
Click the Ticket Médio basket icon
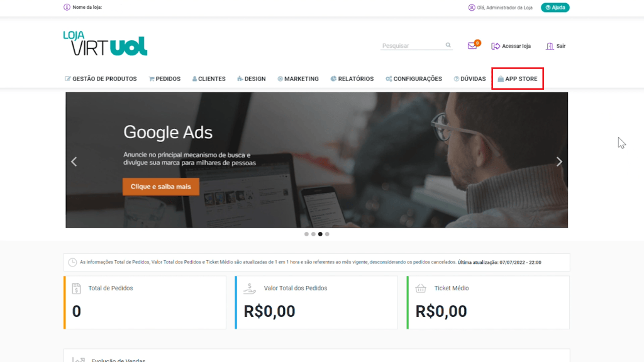coord(421,288)
